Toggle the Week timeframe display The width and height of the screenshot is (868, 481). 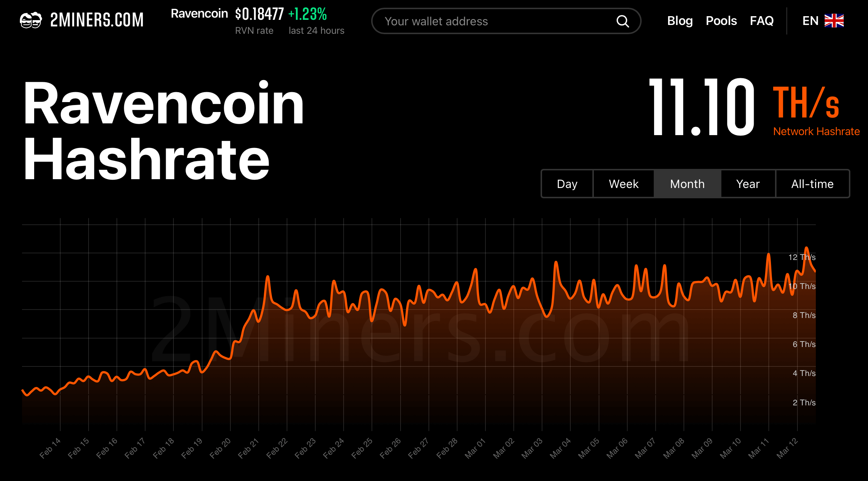click(623, 184)
